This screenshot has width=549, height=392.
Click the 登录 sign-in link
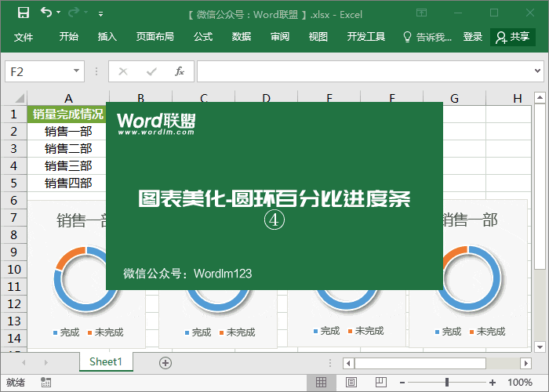point(473,37)
